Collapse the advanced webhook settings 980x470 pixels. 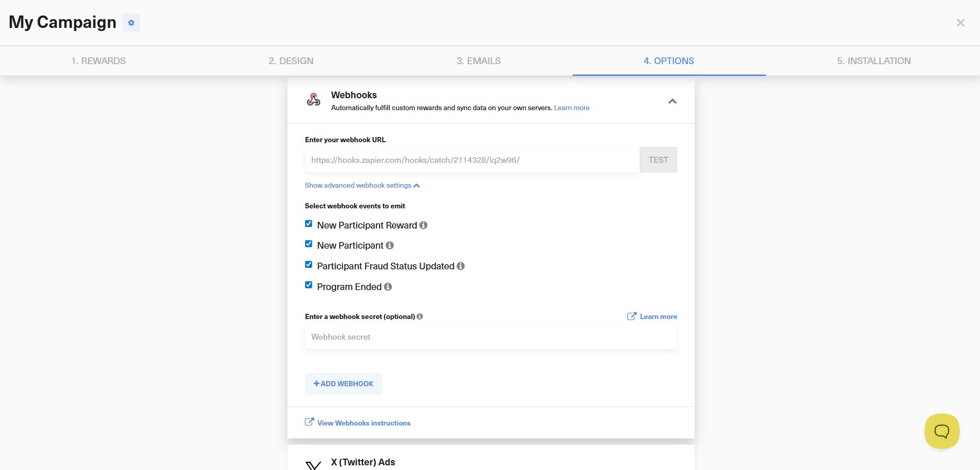point(361,185)
